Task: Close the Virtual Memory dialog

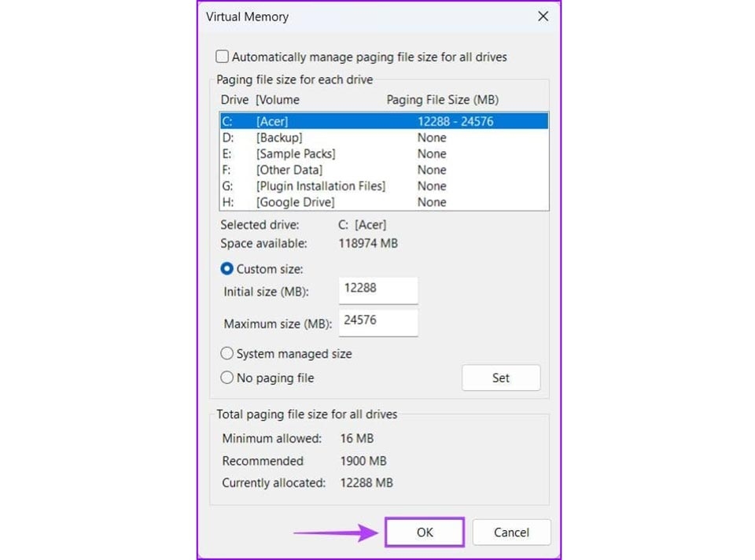Action: [x=543, y=16]
